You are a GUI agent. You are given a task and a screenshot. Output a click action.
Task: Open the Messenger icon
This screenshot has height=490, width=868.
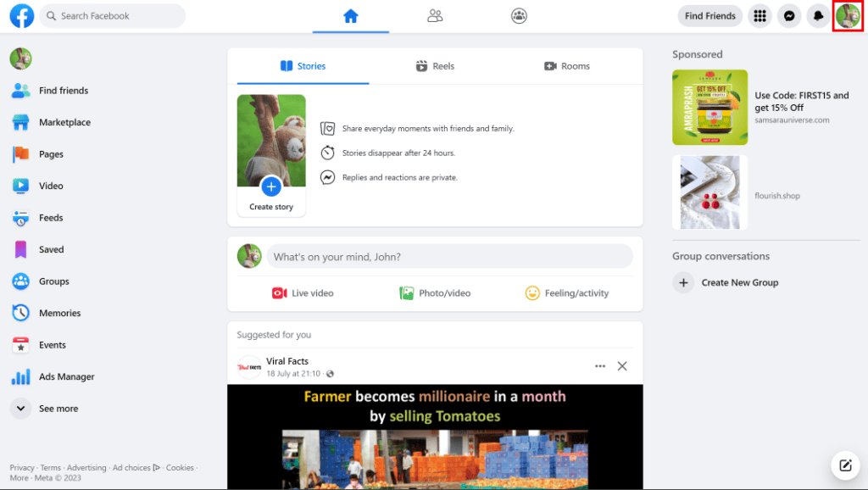(x=788, y=15)
